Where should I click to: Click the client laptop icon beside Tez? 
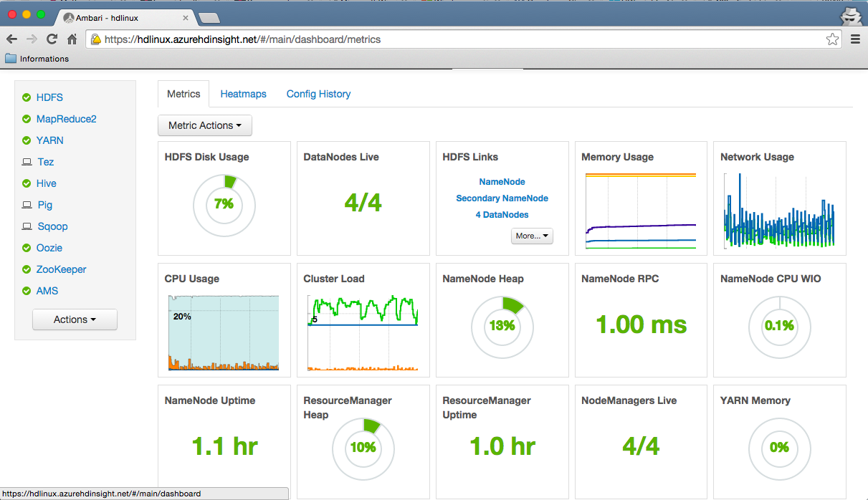pyautogui.click(x=27, y=162)
